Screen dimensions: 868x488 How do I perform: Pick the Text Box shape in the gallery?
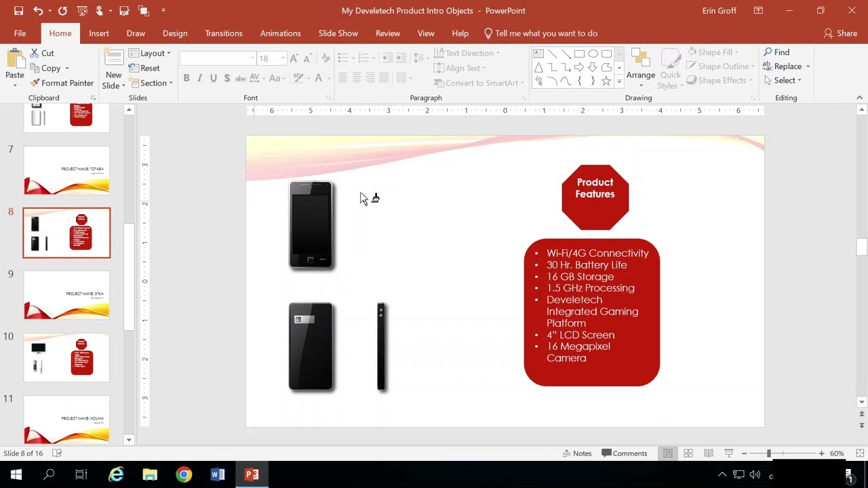coord(538,54)
